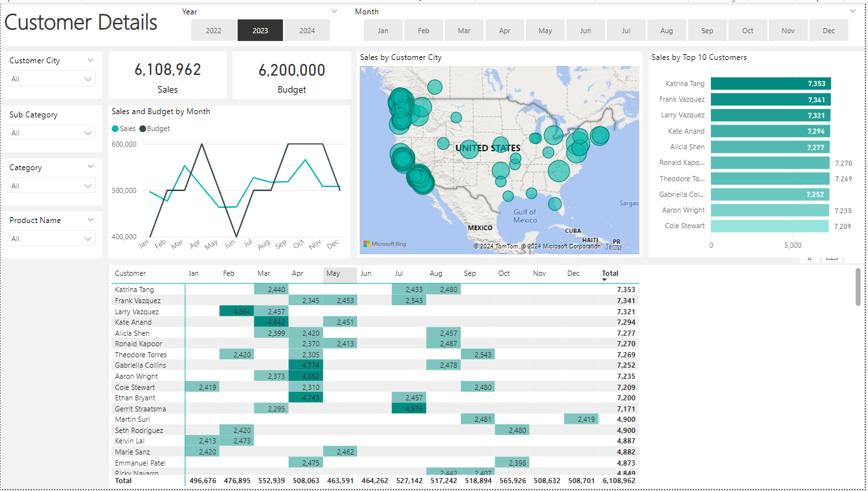Choose the Dec month button
Image resolution: width=868 pixels, height=491 pixels.
pyautogui.click(x=828, y=31)
